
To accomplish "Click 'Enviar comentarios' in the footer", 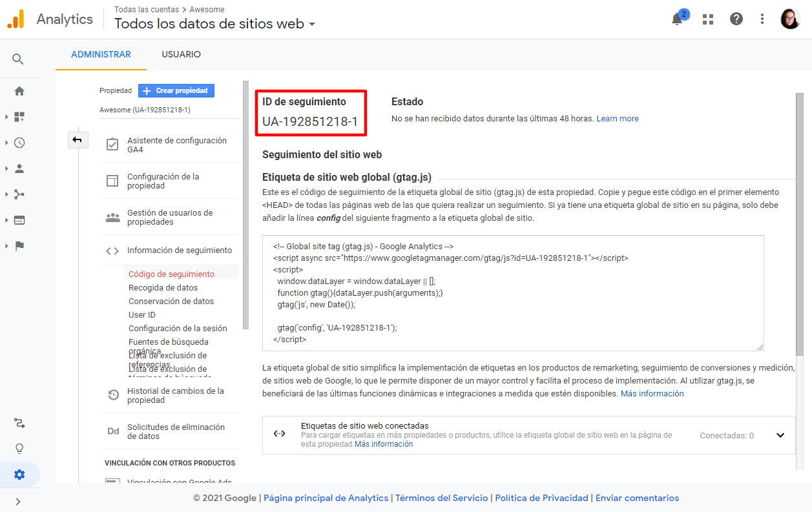I will coord(637,498).
